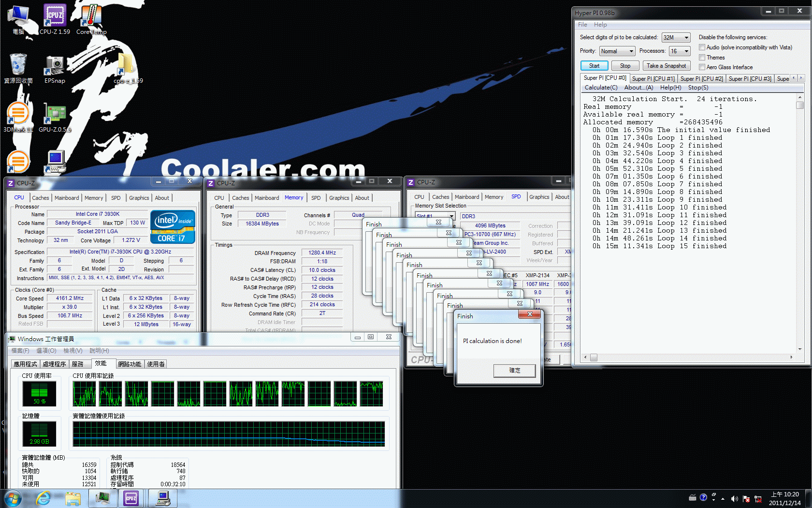Viewport: 812px width, 508px height.
Task: Switch to CPU-Z taskbar button
Action: point(131,498)
